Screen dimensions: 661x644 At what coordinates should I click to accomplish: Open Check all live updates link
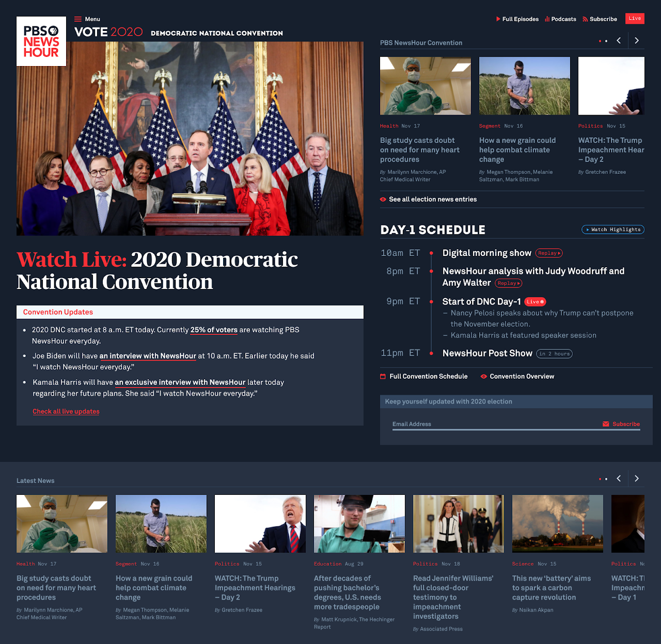click(x=66, y=412)
